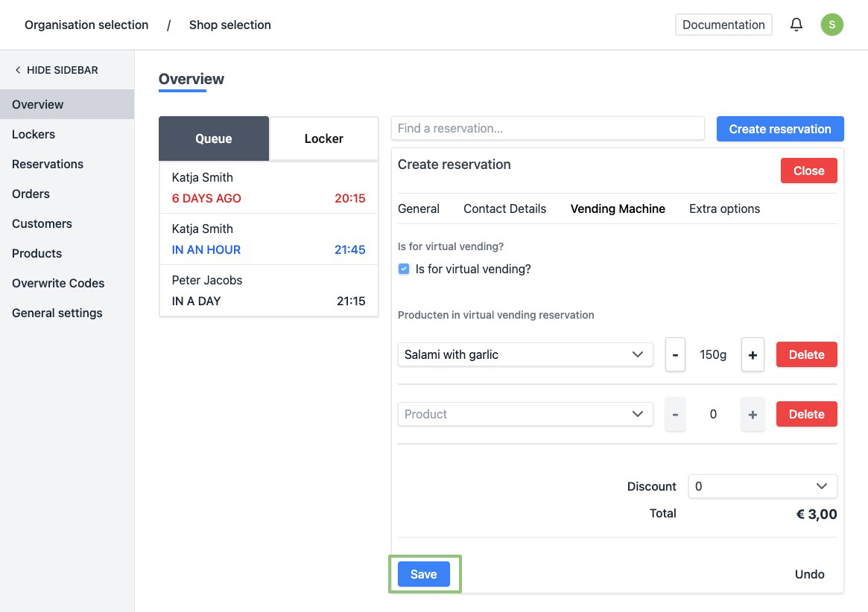Open the Discount dropdown

(x=761, y=486)
